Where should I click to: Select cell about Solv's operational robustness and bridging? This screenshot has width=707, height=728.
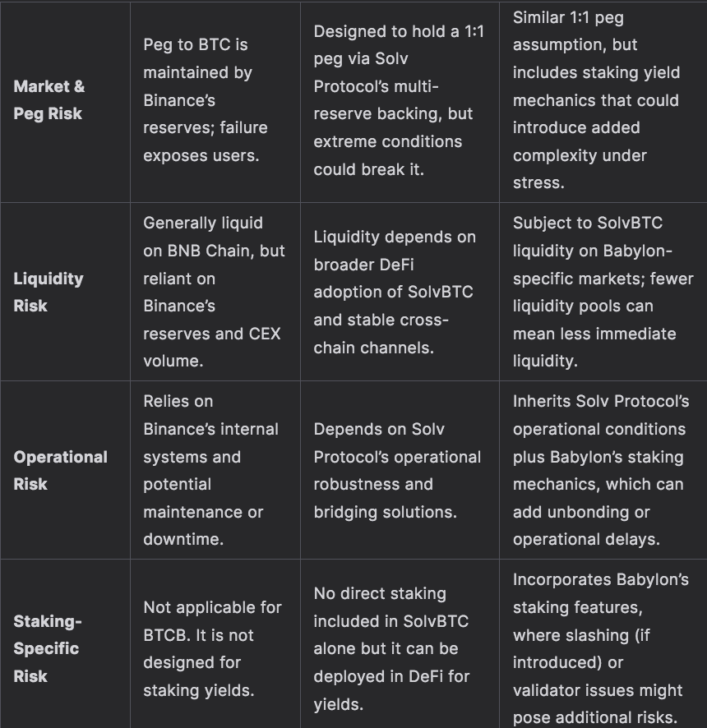click(397, 470)
